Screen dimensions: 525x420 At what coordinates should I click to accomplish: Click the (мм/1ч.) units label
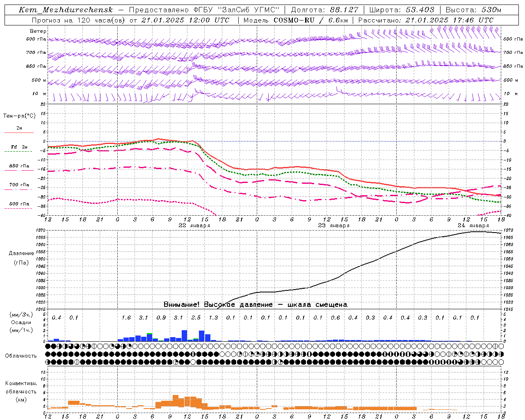[x=21, y=330]
